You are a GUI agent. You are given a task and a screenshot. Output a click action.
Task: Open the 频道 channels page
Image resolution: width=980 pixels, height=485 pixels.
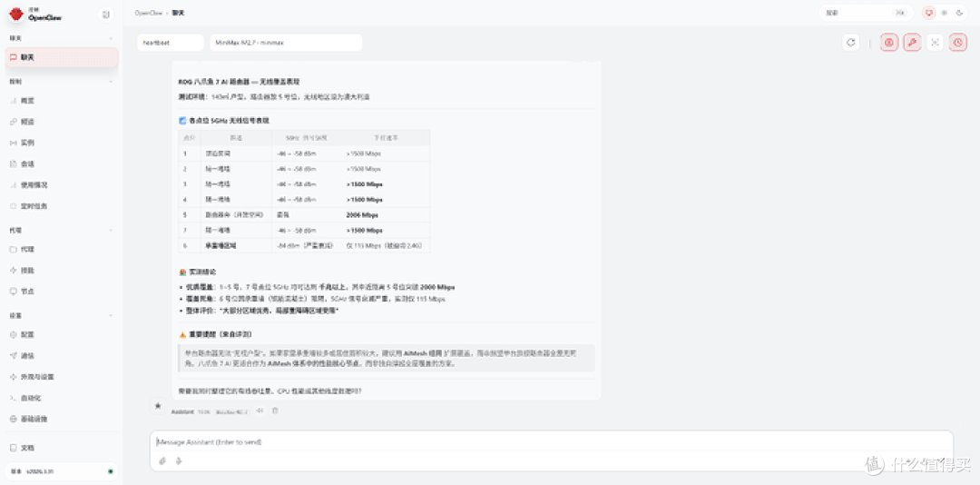click(62, 122)
